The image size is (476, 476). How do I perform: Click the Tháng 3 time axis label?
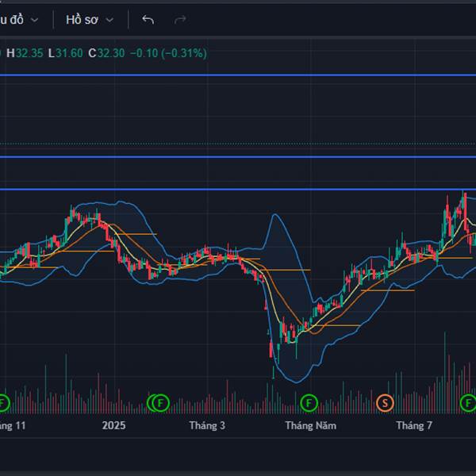[x=207, y=425]
